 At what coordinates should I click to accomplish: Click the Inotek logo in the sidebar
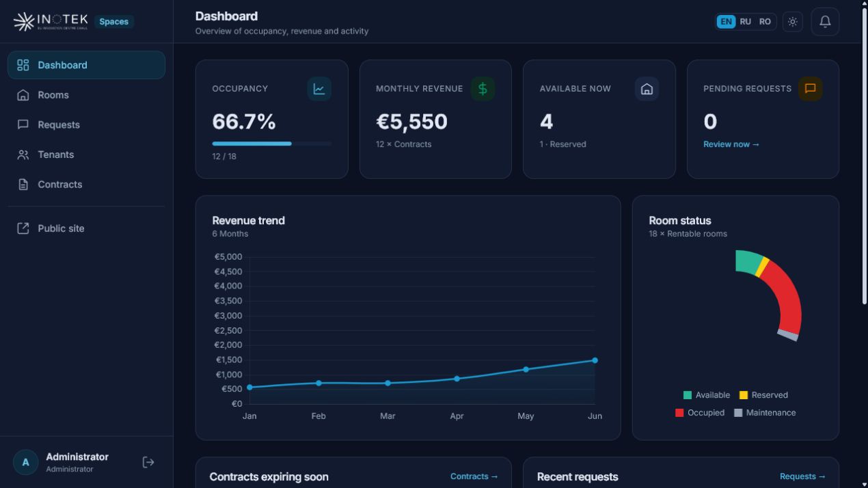tap(51, 21)
